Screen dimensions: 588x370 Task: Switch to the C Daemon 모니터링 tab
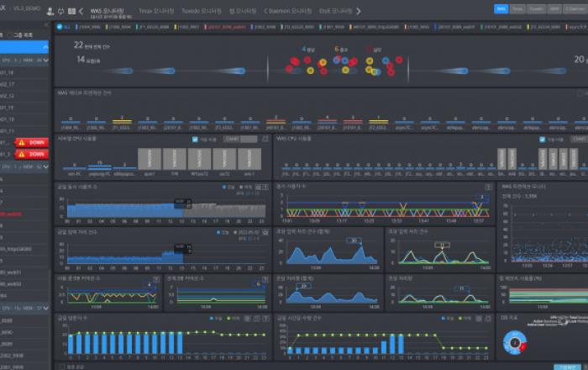click(287, 11)
